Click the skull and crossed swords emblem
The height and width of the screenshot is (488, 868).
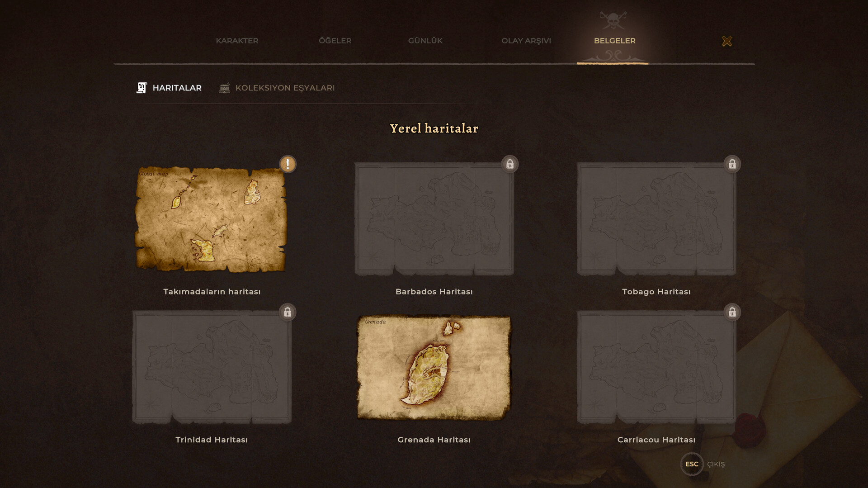(x=613, y=20)
